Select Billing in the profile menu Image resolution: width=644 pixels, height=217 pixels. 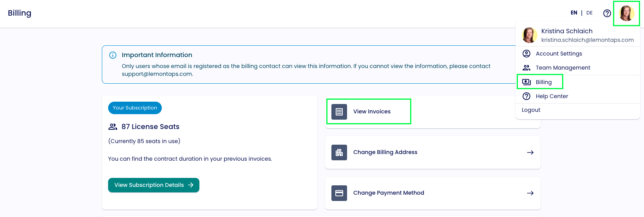pyautogui.click(x=543, y=82)
